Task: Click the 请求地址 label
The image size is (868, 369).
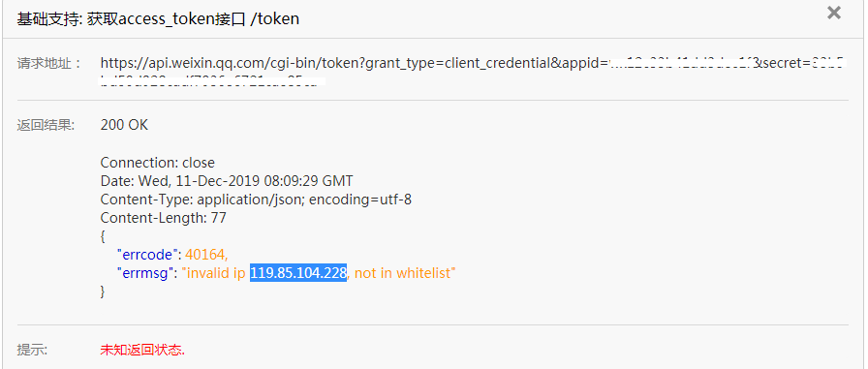Action: (48, 63)
